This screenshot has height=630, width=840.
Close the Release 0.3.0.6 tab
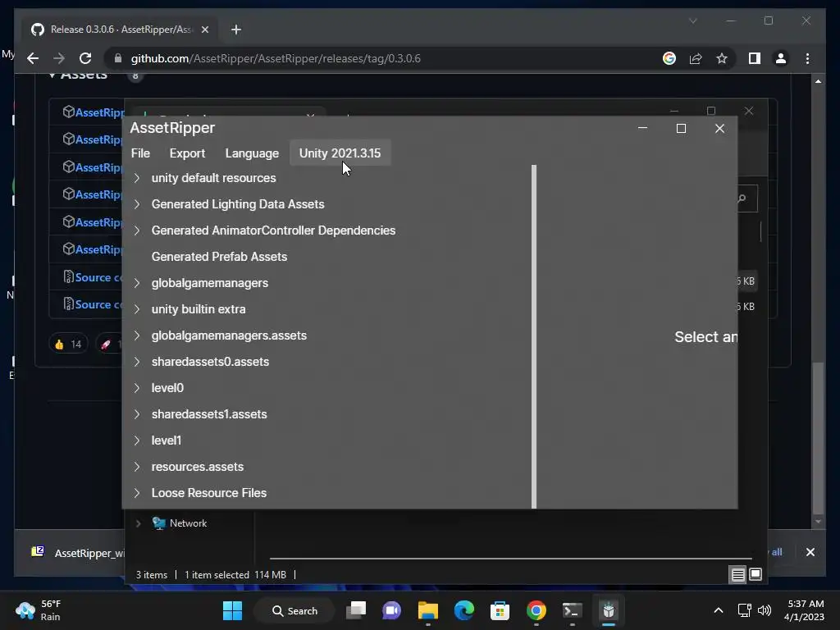pos(204,30)
